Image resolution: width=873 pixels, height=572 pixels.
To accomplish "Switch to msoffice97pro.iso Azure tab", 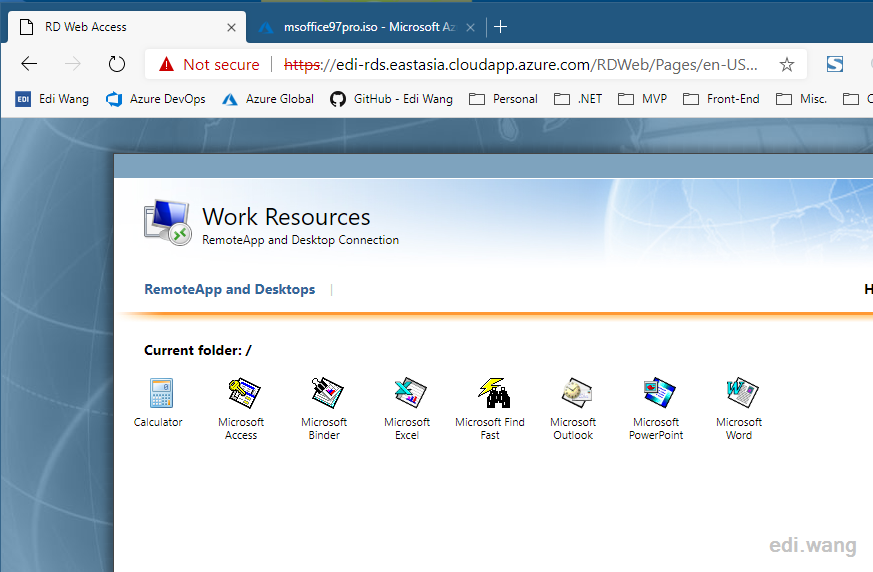I will [364, 27].
